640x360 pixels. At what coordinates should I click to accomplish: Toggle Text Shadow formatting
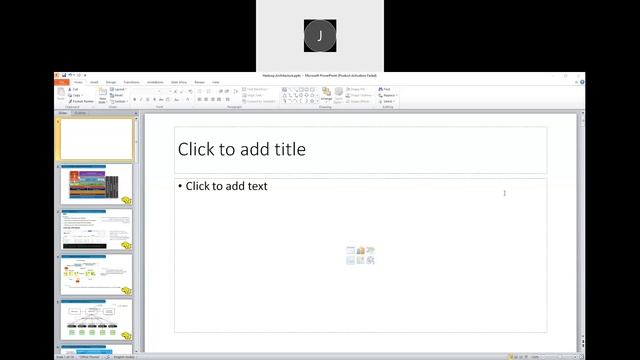click(x=154, y=100)
